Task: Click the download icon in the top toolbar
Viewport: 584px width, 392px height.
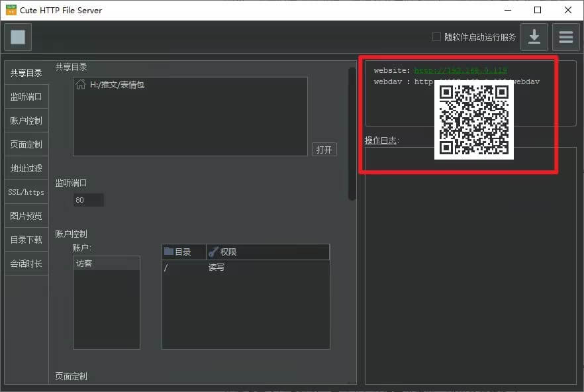Action: (534, 37)
